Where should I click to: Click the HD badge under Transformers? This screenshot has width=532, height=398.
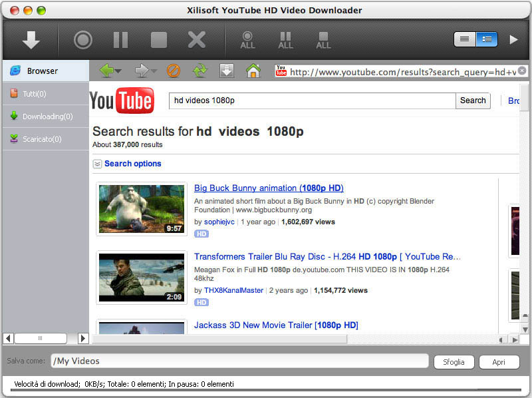[x=201, y=302]
